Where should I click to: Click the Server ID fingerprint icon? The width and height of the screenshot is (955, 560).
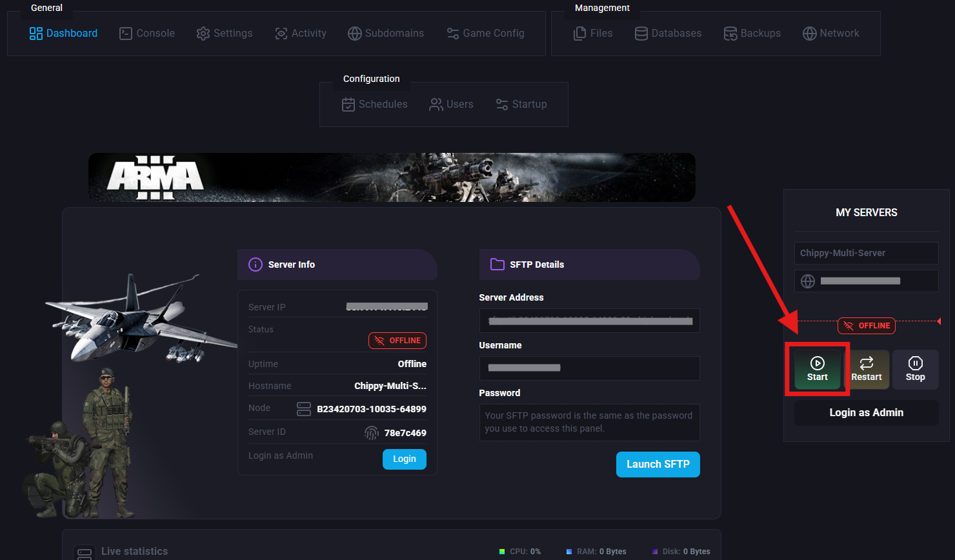372,433
